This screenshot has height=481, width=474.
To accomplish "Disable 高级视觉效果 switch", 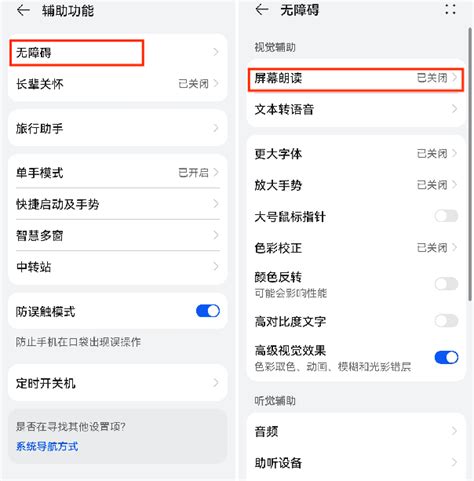I will (446, 357).
